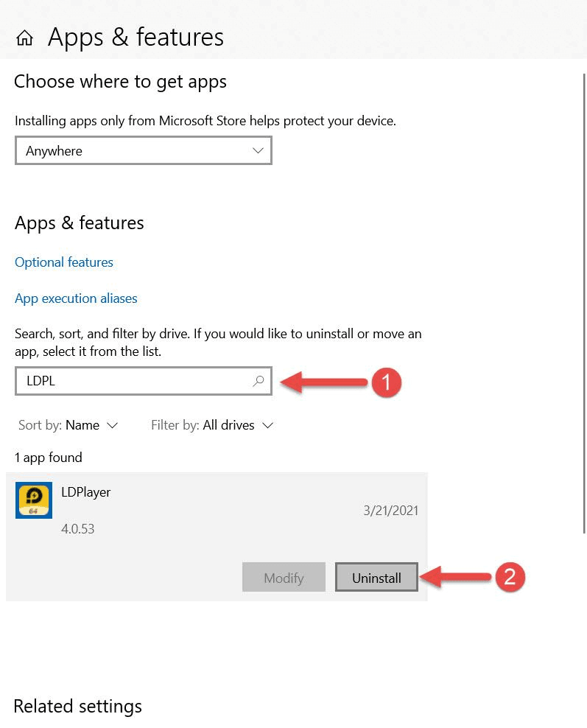Click the magnifier icon in the search box
587x728 pixels.
point(259,381)
